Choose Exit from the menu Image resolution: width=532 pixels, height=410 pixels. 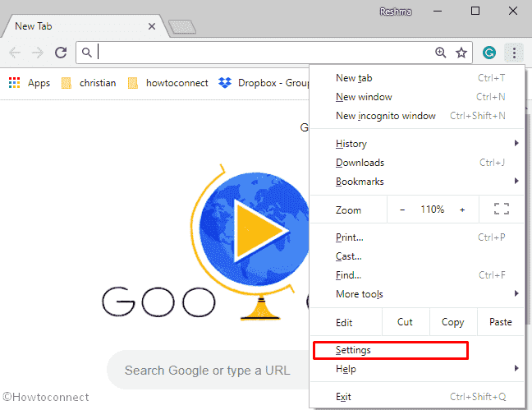(417, 396)
